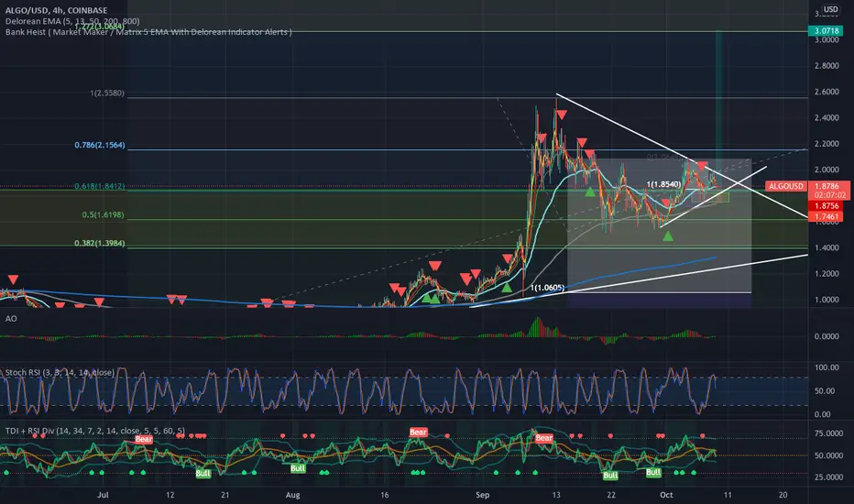Click the 2.8000 price axis value
This screenshot has width=854, height=504.
point(827,66)
